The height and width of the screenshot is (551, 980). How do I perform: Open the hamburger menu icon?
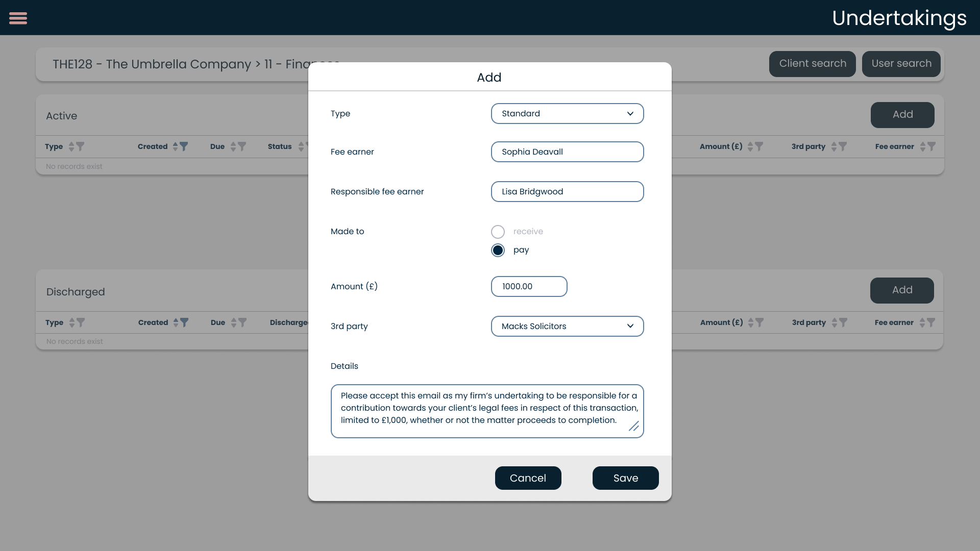click(x=18, y=18)
